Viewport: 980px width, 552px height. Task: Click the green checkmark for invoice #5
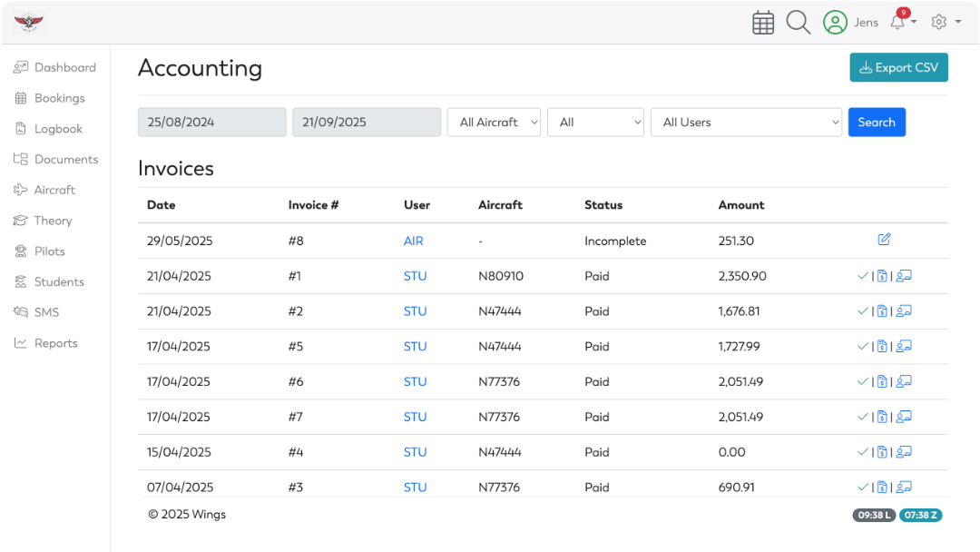862,346
